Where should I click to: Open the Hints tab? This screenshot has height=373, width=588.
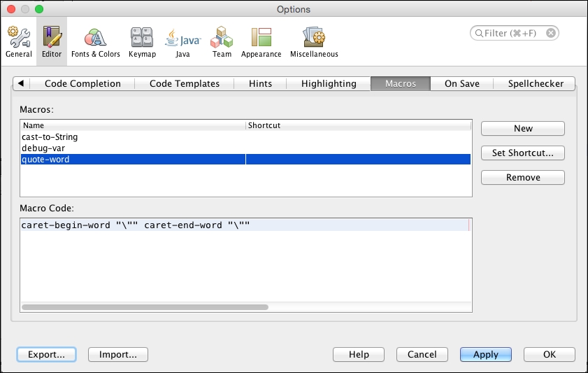tap(260, 83)
